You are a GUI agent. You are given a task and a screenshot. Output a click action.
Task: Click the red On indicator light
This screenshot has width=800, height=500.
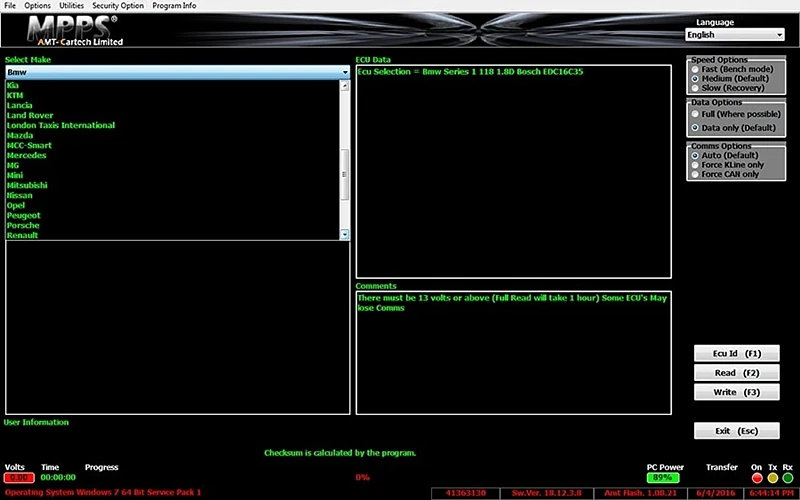tap(757, 478)
